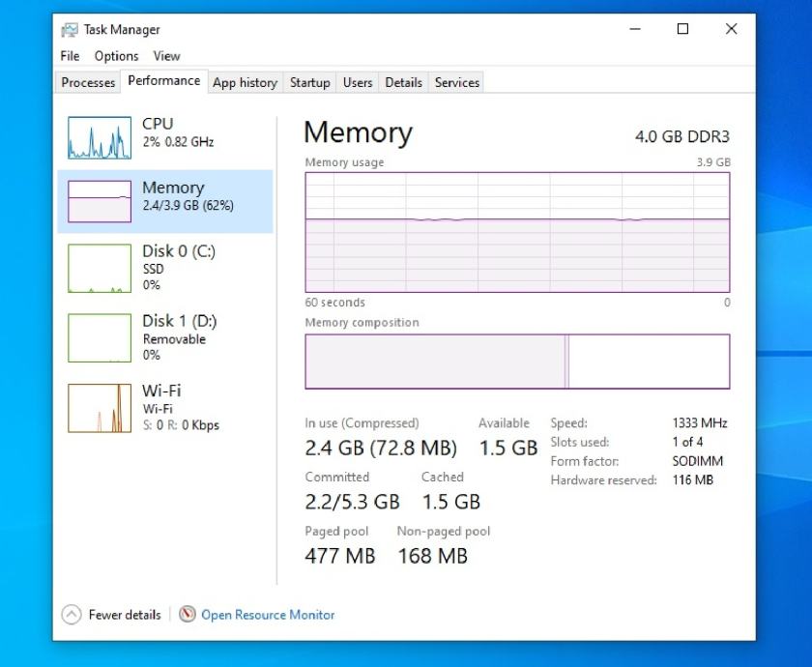This screenshot has height=667, width=812.
Task: Open the View menu
Action: (166, 56)
